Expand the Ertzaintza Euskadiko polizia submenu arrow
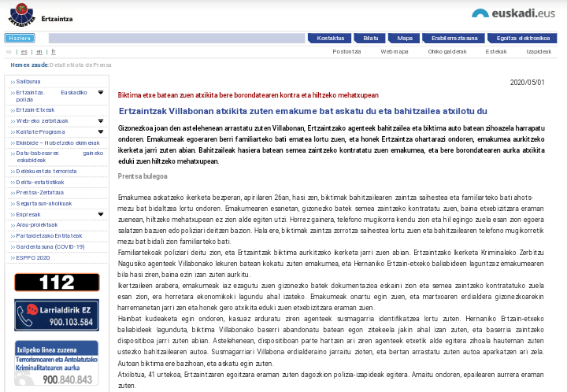The height and width of the screenshot is (392, 567). 101,93
